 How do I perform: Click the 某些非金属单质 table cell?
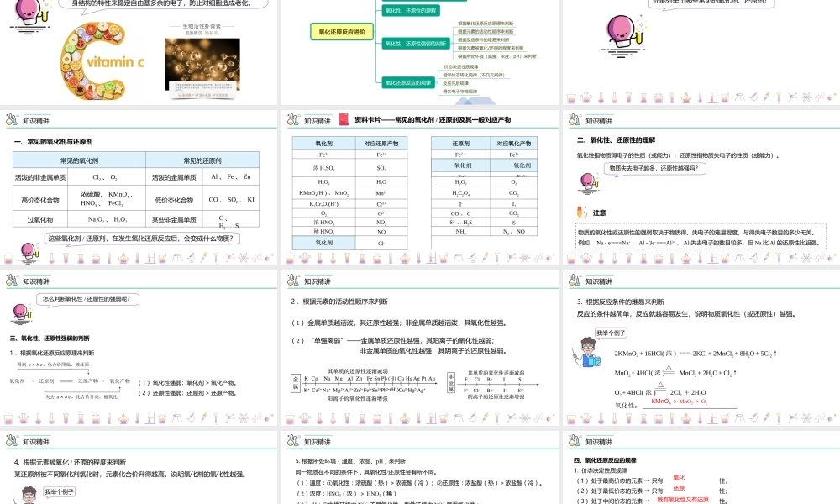(x=174, y=219)
